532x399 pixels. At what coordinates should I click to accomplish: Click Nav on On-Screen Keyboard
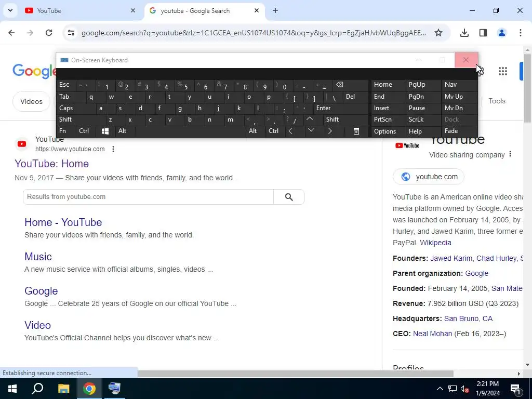click(459, 85)
